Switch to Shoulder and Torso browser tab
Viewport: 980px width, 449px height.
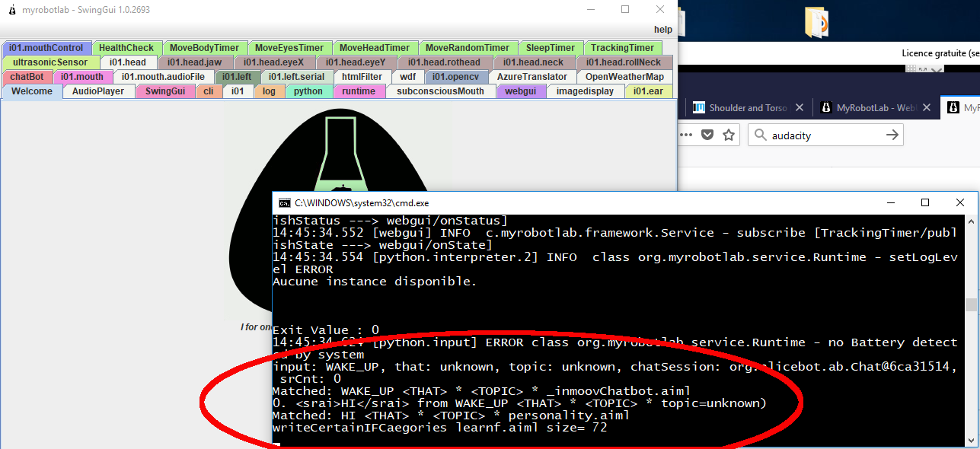748,107
